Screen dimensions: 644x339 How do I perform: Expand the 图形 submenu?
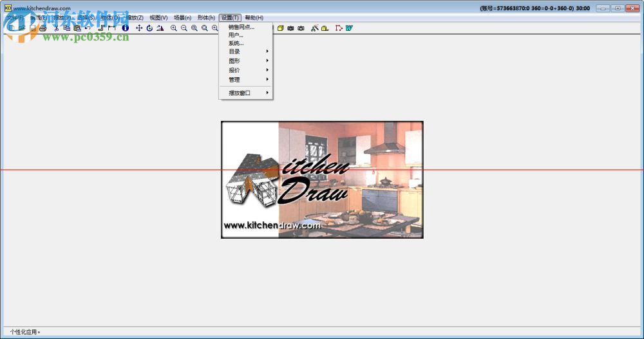246,60
